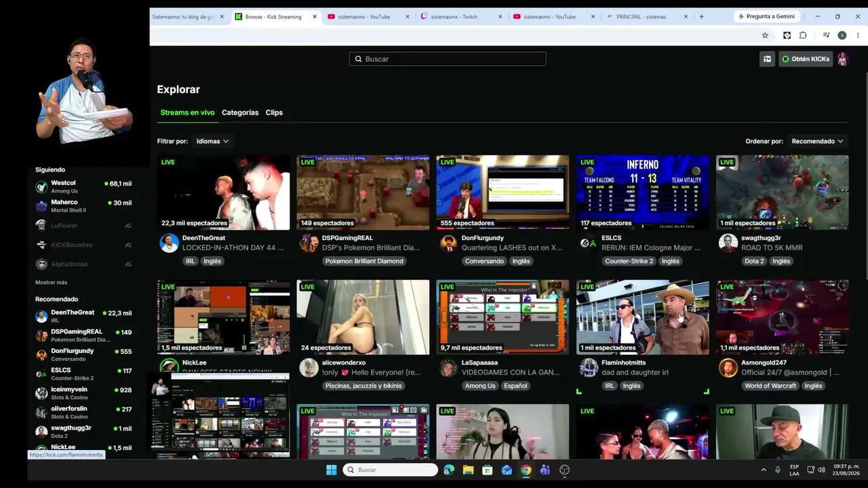
Task: Open oliverforslin in the Recomendado sidebar
Action: coord(83,412)
